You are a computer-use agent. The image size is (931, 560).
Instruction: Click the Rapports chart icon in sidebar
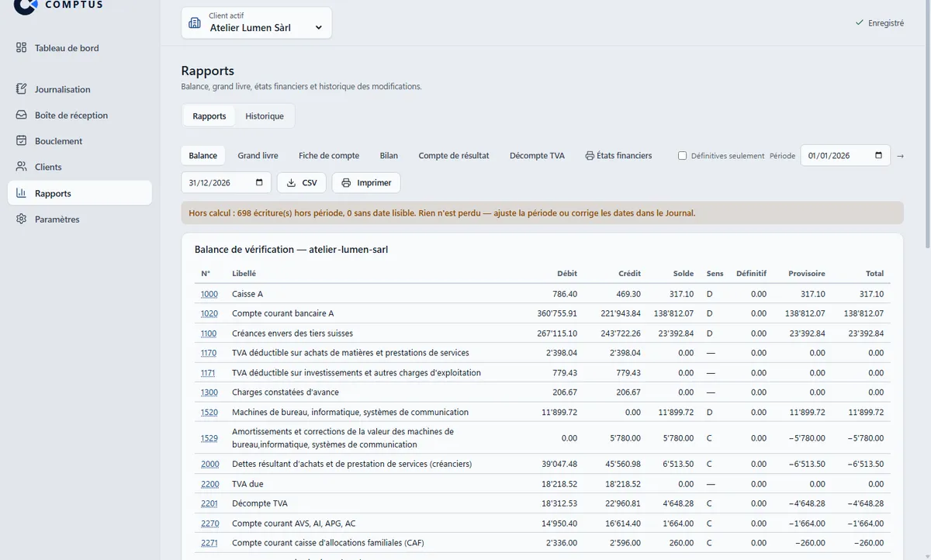22,193
